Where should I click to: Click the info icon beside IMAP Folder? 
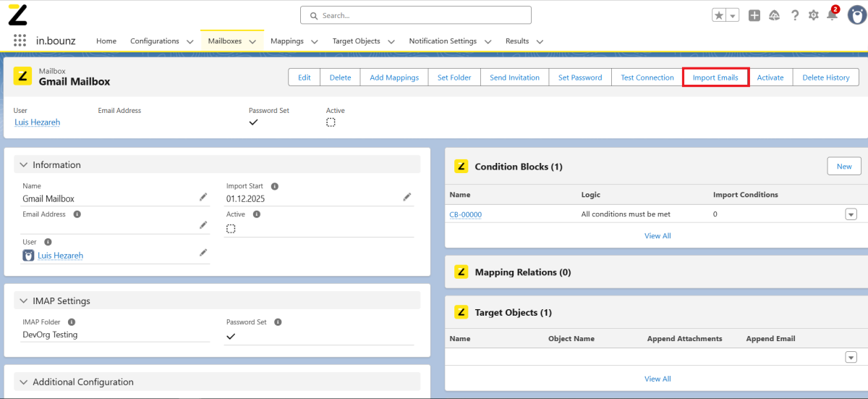pos(72,322)
